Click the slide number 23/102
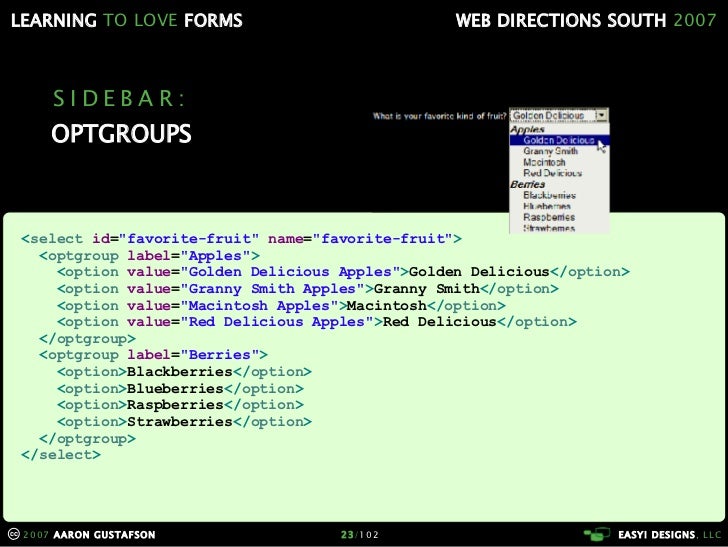728x547 pixels. point(360,534)
